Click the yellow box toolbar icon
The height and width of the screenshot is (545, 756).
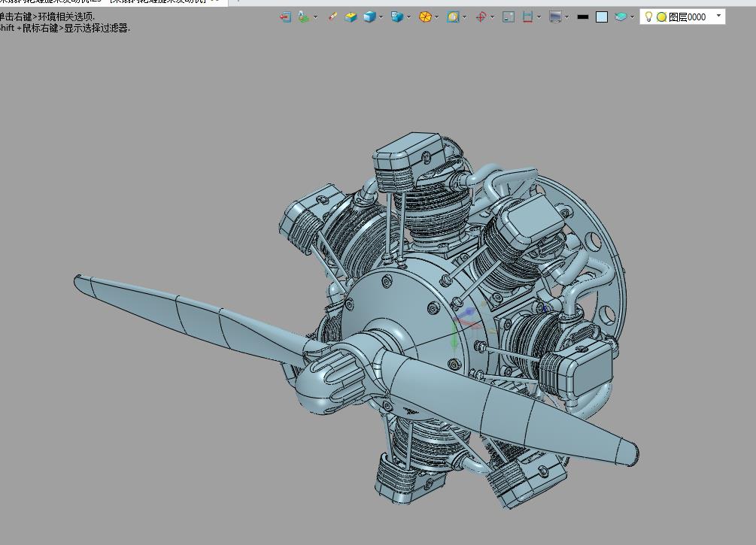[351, 17]
